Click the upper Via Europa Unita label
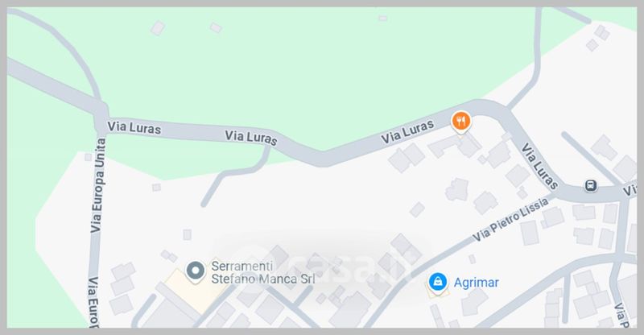The height and width of the screenshot is (335, 644). coord(98,185)
